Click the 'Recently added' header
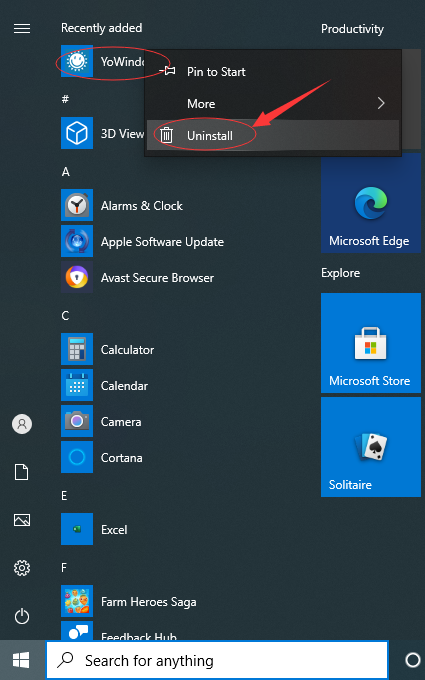425x680 pixels. pyautogui.click(x=101, y=28)
